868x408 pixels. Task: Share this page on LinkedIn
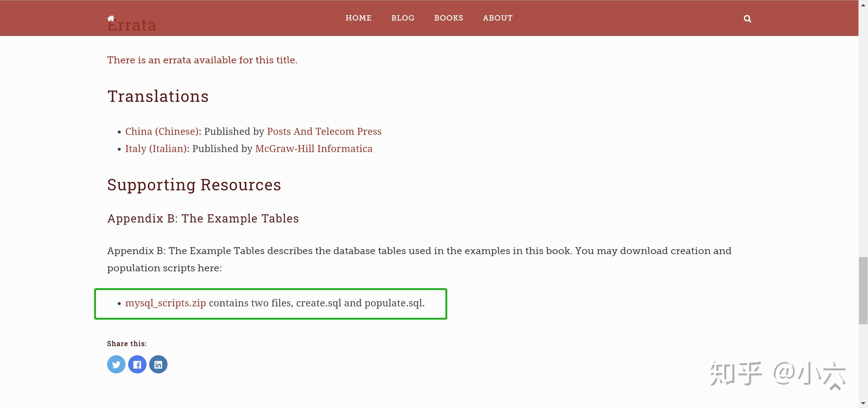(158, 364)
